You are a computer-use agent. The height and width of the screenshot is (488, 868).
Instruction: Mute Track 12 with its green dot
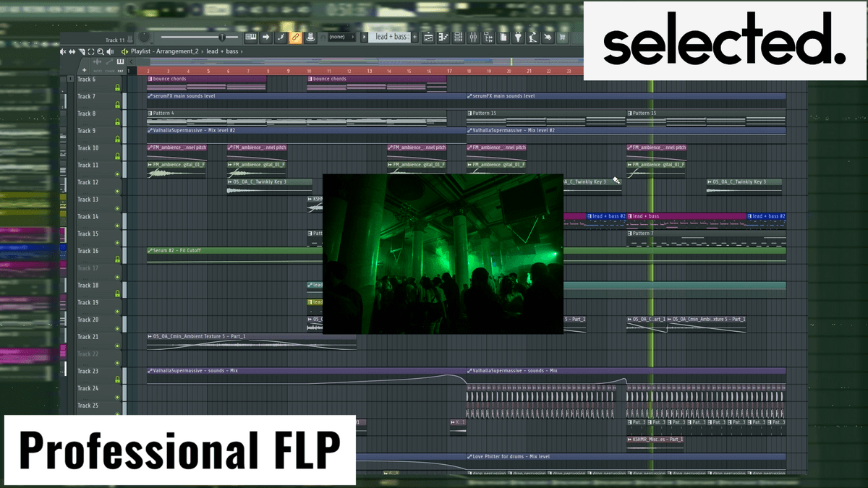(117, 192)
